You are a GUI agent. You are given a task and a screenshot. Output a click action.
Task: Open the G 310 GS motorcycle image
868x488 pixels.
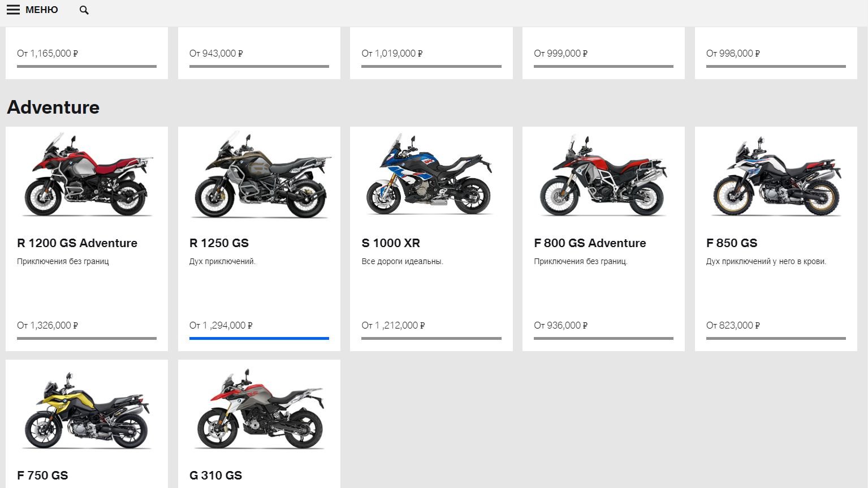pos(260,411)
